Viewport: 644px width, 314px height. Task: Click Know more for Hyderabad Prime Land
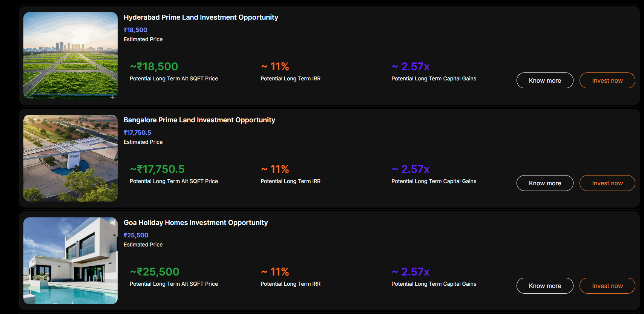point(545,80)
